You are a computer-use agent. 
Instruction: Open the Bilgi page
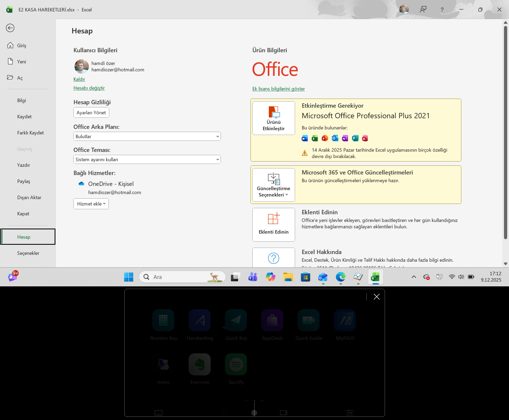coord(28,100)
